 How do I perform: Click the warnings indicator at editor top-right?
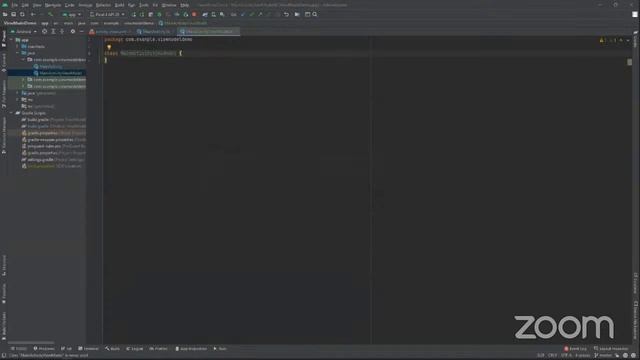(x=604, y=40)
